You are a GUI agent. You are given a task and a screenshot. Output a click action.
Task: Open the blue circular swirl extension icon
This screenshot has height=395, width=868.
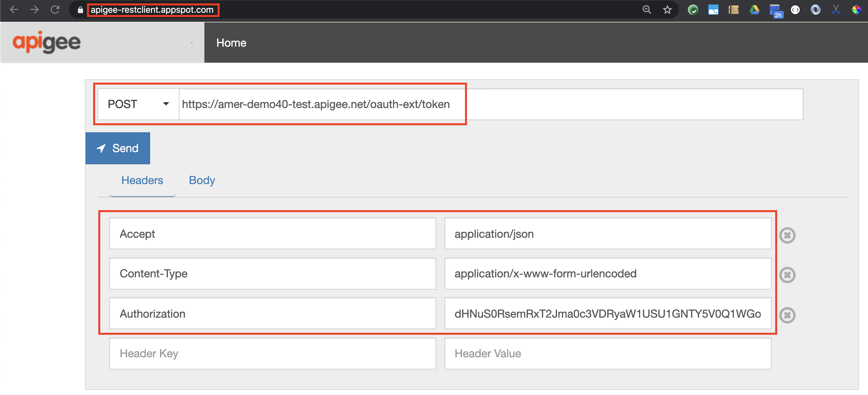tap(815, 10)
